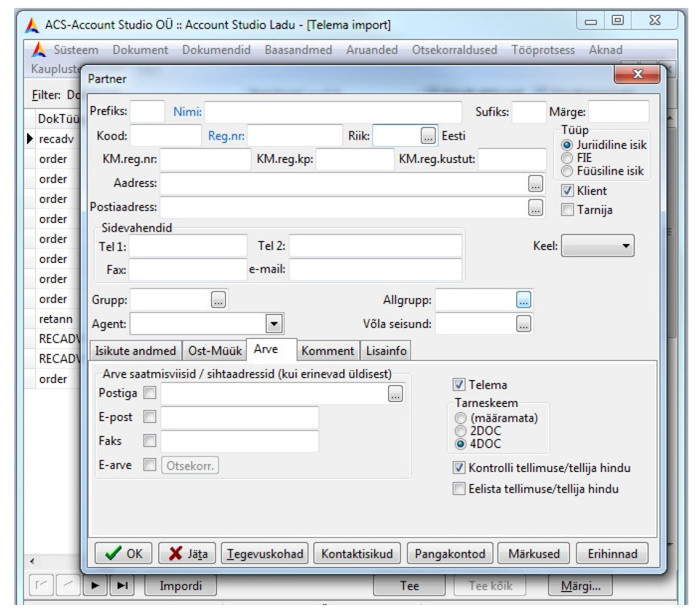Switch to Komment tab
Viewport: 700px width, 613px height.
click(x=328, y=351)
